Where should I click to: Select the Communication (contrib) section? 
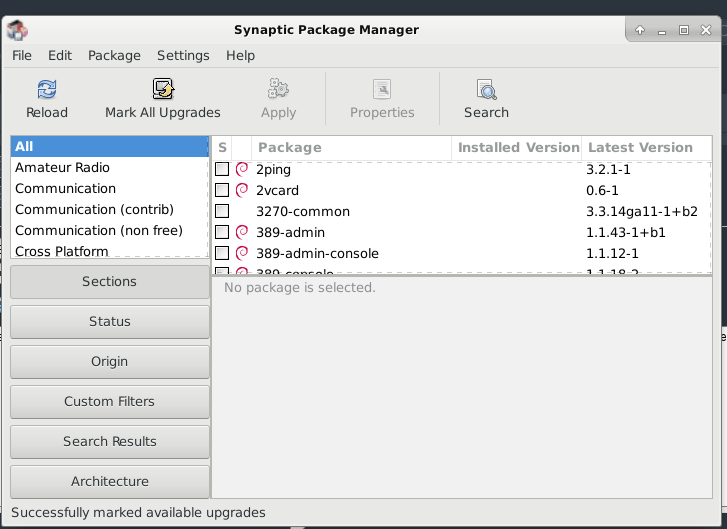pyautogui.click(x=109, y=210)
